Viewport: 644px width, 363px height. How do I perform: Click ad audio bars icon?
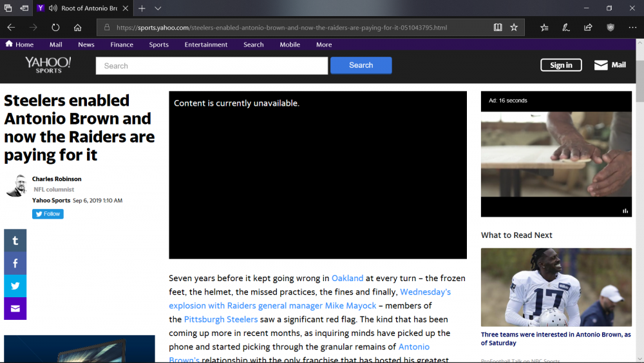pos(625,211)
